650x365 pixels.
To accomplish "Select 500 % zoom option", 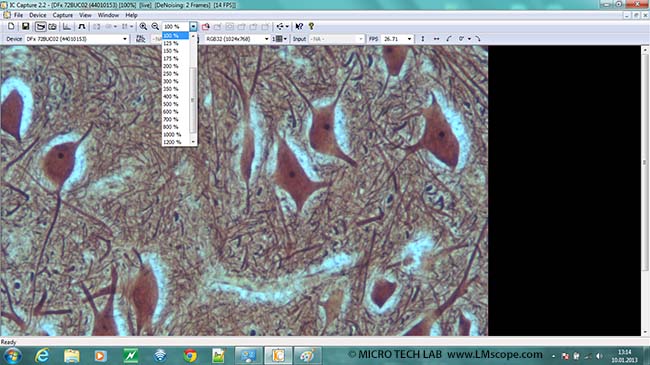I will click(x=176, y=104).
